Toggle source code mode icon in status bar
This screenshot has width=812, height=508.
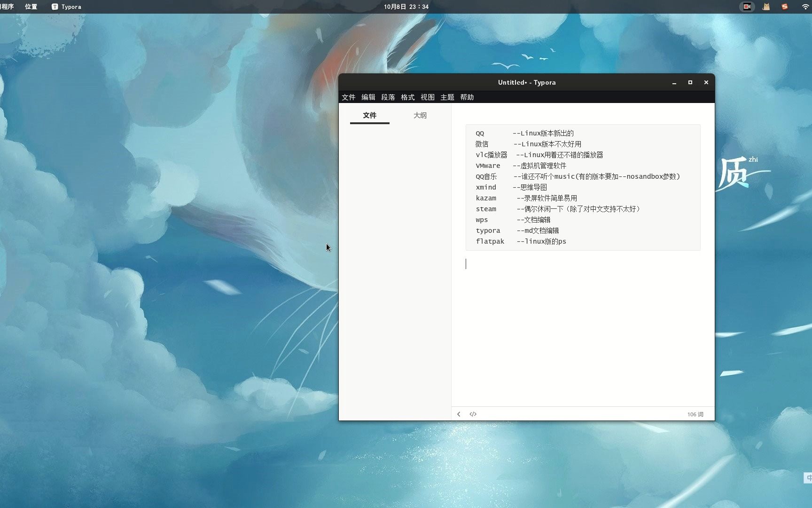tap(473, 414)
